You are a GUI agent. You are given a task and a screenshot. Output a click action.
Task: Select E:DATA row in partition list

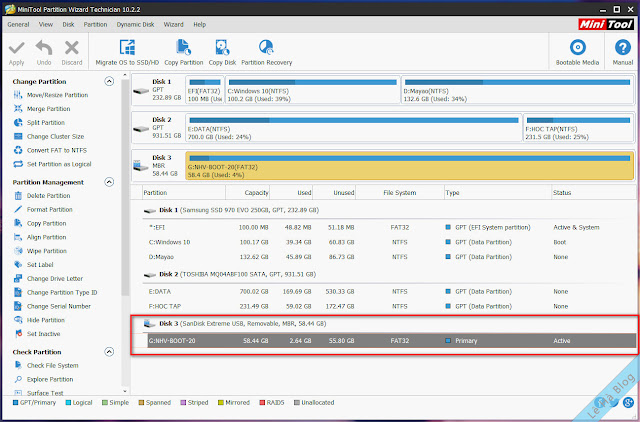pyautogui.click(x=390, y=291)
